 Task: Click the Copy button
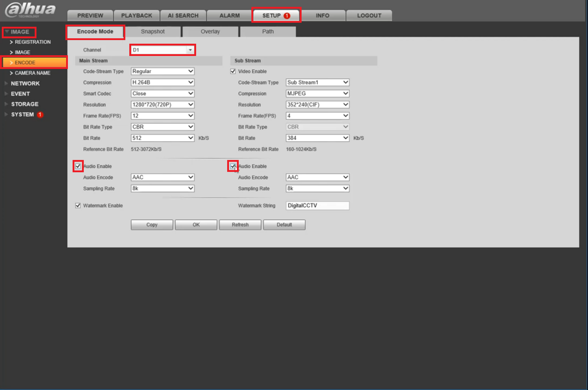click(152, 225)
